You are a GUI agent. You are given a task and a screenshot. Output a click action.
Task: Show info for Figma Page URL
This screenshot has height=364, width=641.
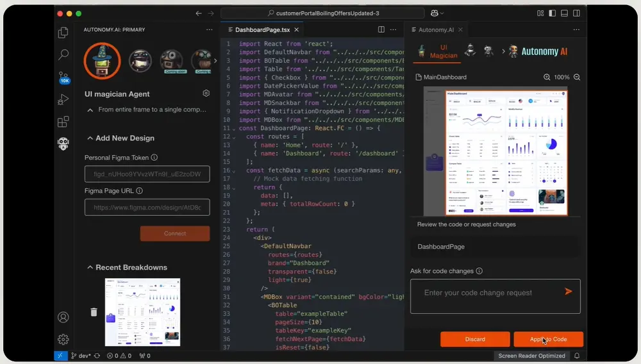tap(139, 191)
